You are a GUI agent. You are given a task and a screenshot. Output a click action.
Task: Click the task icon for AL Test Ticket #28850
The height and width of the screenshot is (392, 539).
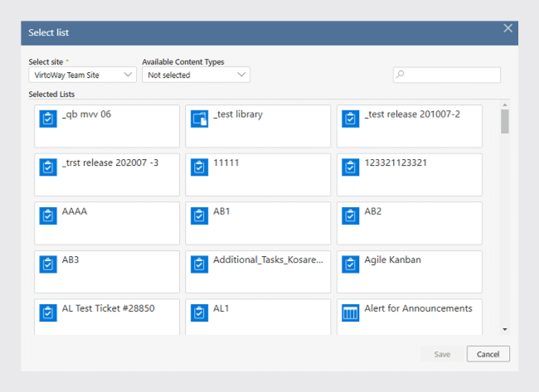point(48,313)
